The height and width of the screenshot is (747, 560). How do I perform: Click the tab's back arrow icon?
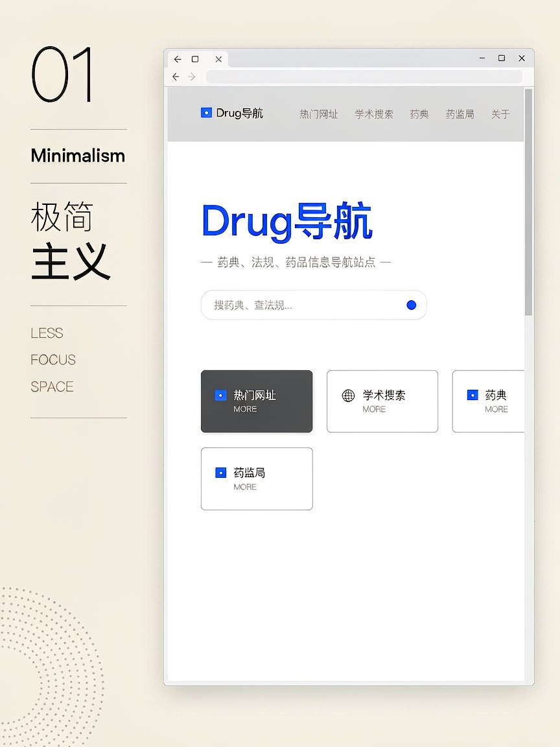click(x=178, y=59)
